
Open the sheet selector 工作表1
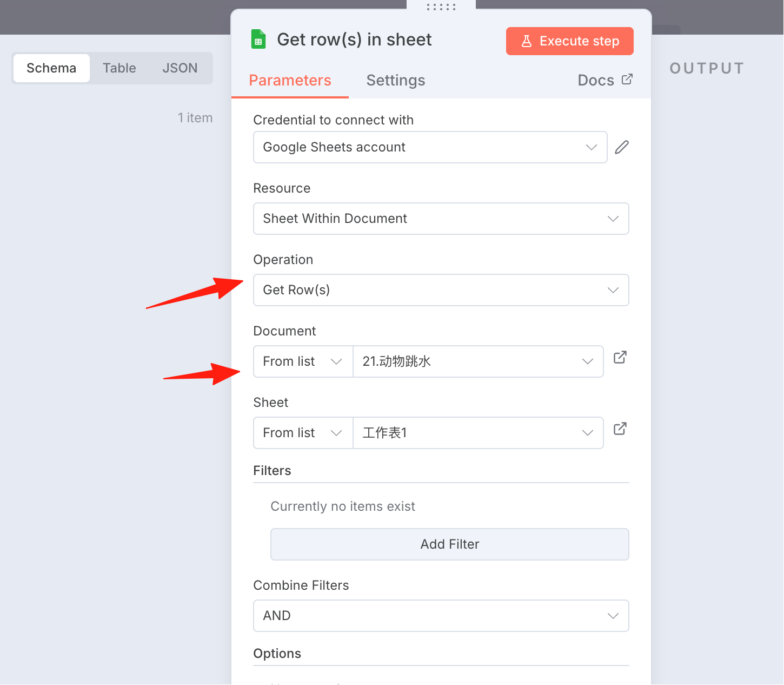[478, 433]
